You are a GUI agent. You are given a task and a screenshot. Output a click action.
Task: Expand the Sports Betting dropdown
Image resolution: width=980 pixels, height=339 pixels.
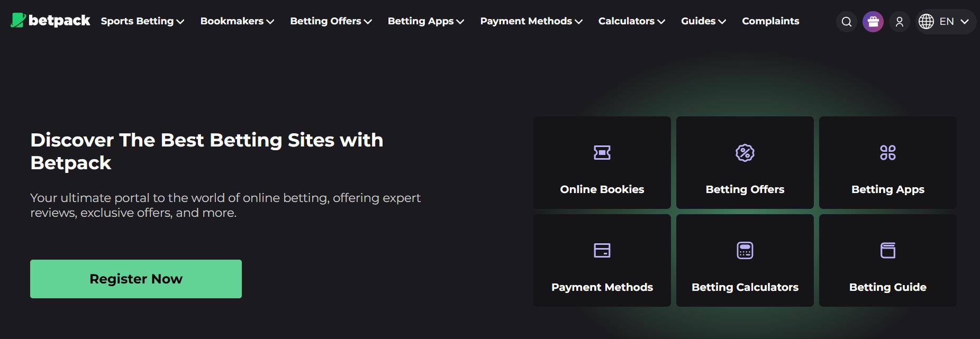click(142, 21)
